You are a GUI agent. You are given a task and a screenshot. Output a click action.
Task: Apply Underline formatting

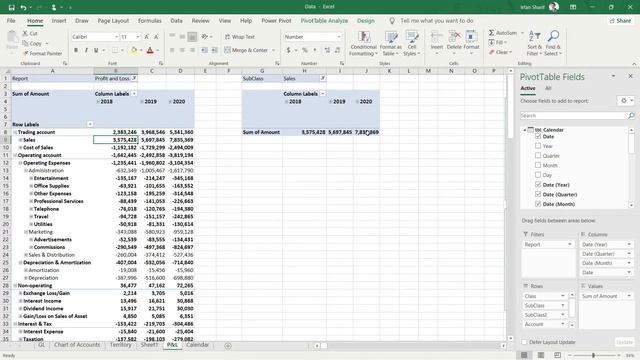tap(96, 50)
